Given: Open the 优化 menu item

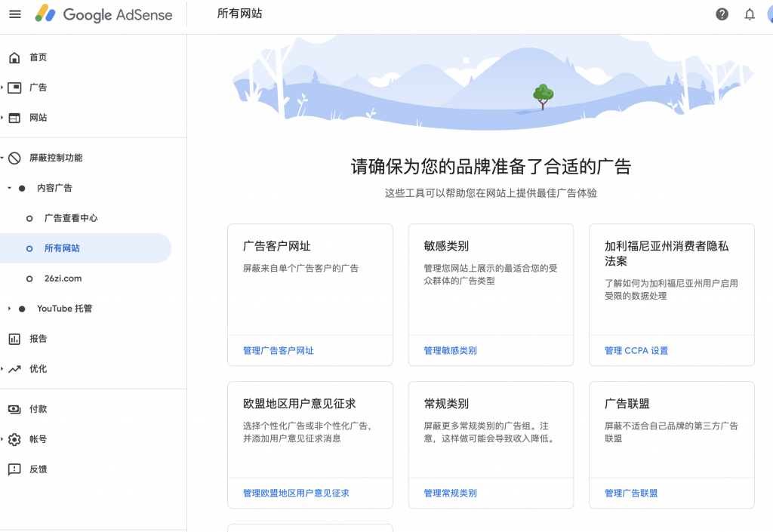Looking at the screenshot, I should [x=38, y=369].
